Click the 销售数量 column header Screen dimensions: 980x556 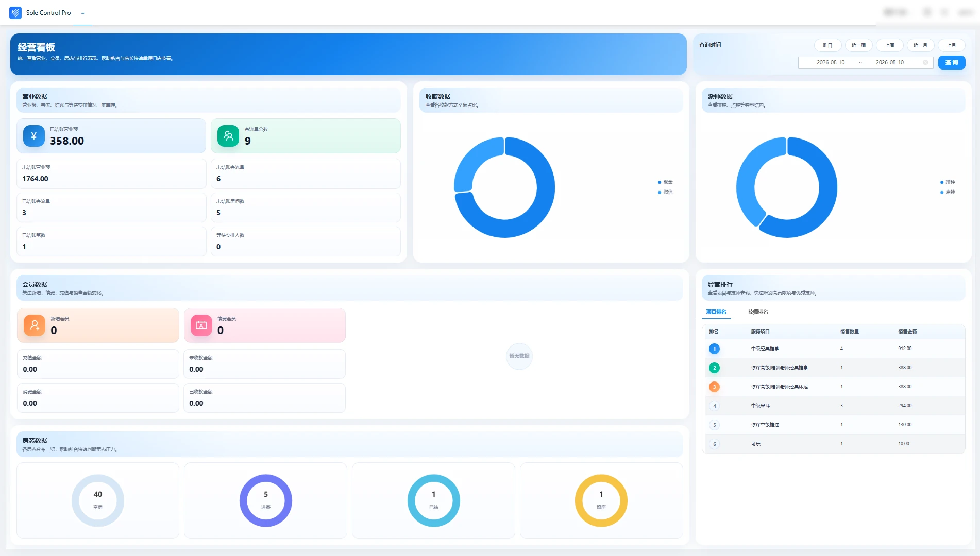click(x=850, y=332)
